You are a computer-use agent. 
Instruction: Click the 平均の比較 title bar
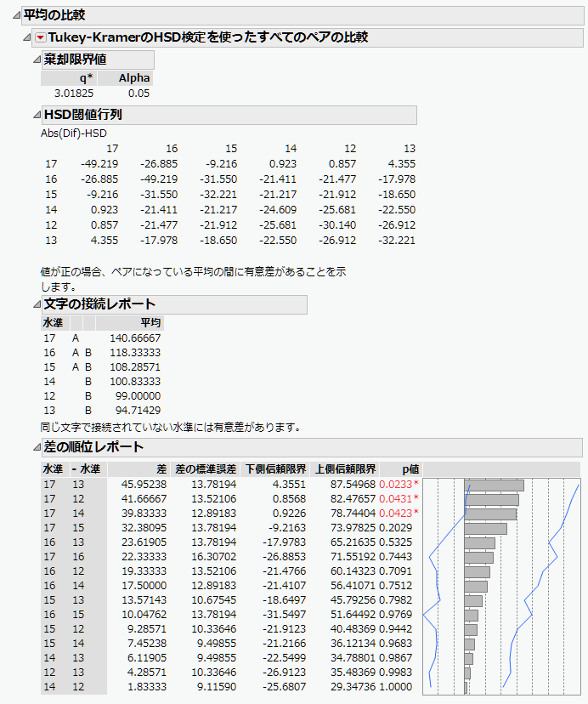point(302,15)
